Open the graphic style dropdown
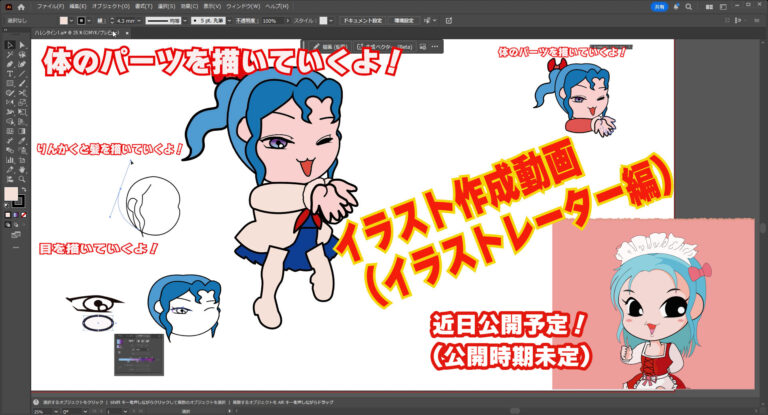The height and width of the screenshot is (415, 768). pos(331,21)
